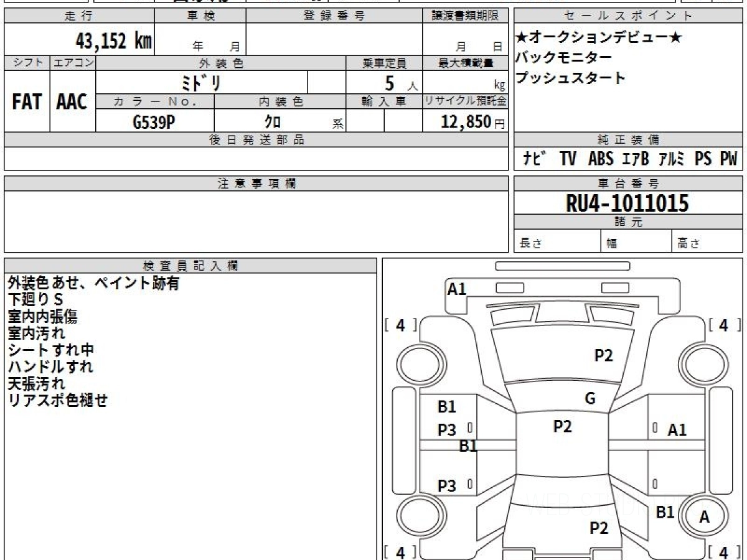Image resolution: width=747 pixels, height=560 pixels.
Task: Select the 純正装備 header
Action: 628,140
